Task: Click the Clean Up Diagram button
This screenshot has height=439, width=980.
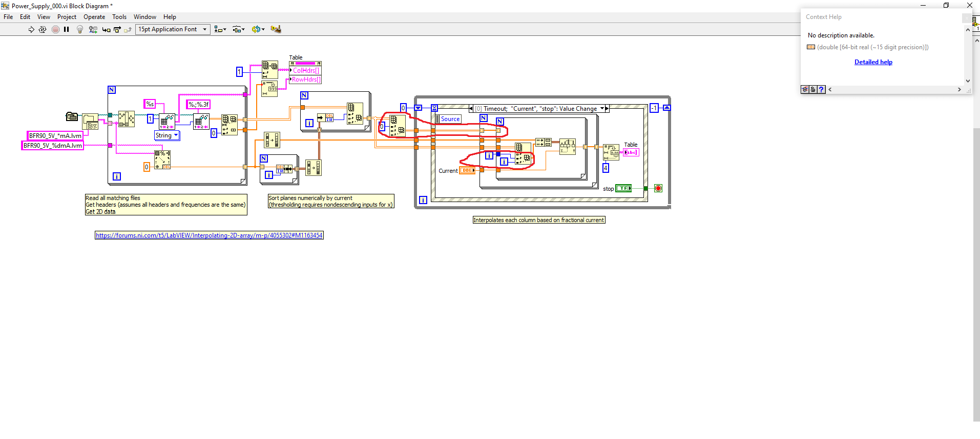Action: tap(276, 29)
